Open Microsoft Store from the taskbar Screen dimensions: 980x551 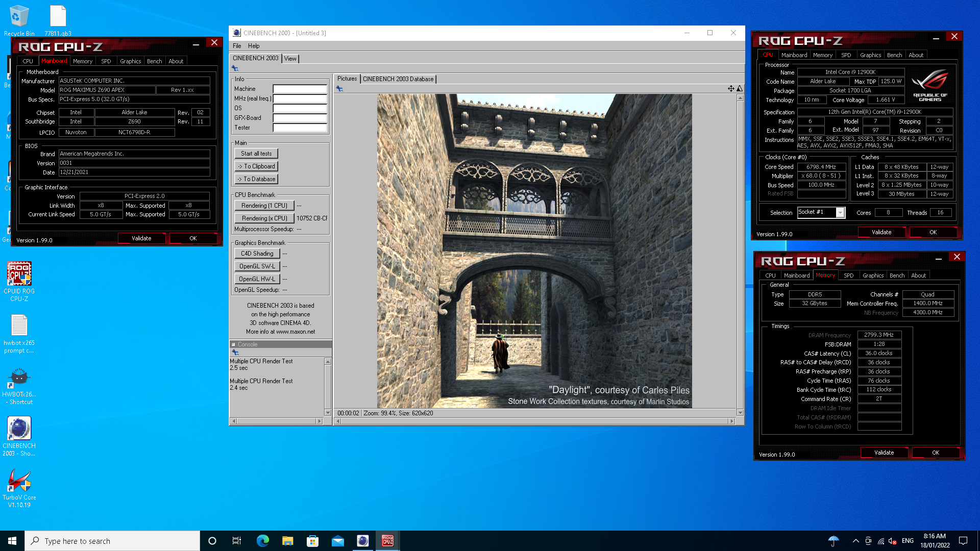[x=312, y=541]
